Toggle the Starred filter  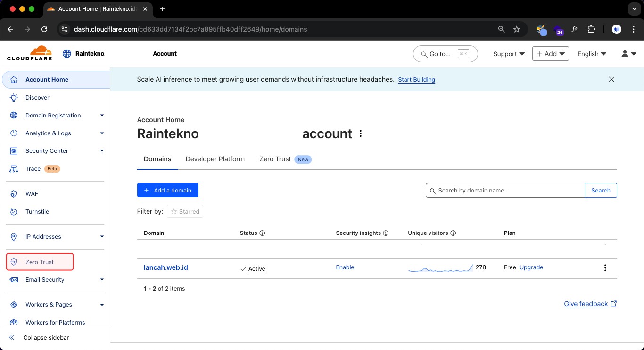point(185,212)
